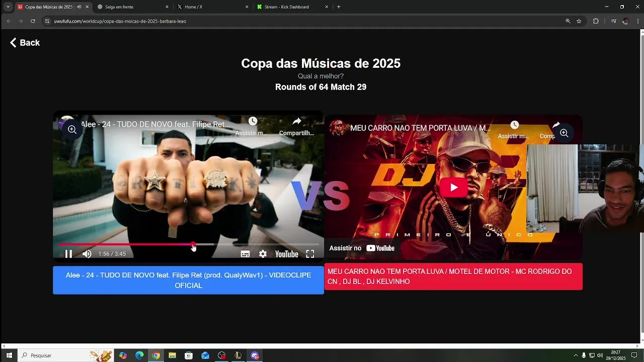This screenshot has width=644, height=362.
Task: Open League of Legends taskbar icon
Action: coord(238,355)
